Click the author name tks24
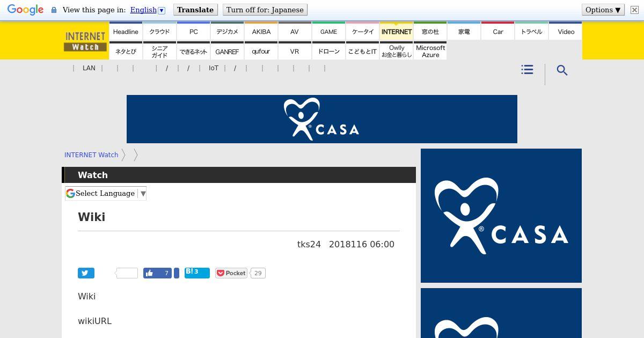Screen dimensions: 644x338 (309, 244)
